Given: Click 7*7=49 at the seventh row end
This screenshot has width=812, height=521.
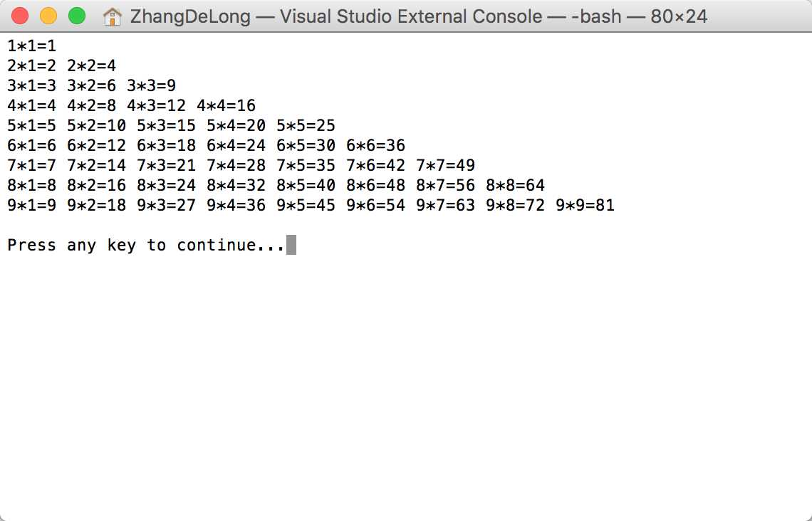Looking at the screenshot, I should 445,165.
